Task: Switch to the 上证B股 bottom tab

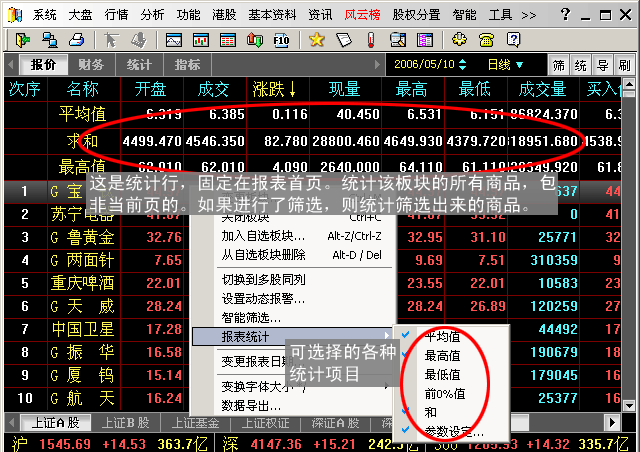Action: pos(126,423)
